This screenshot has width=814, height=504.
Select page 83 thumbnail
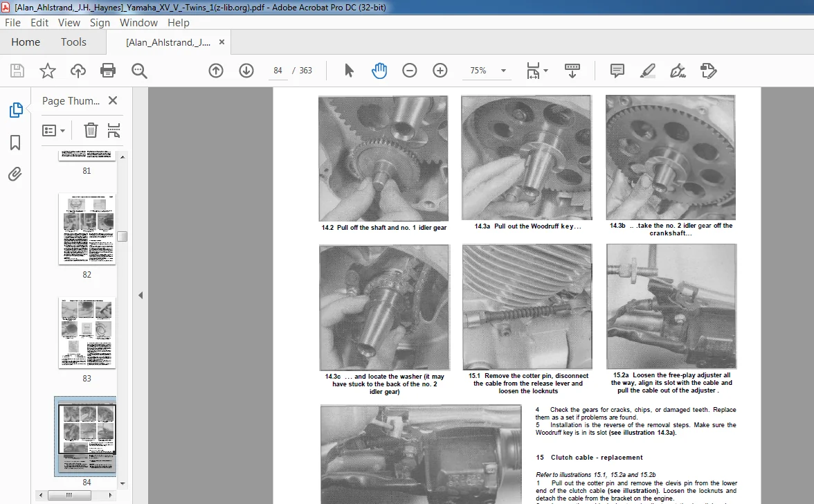click(87, 333)
